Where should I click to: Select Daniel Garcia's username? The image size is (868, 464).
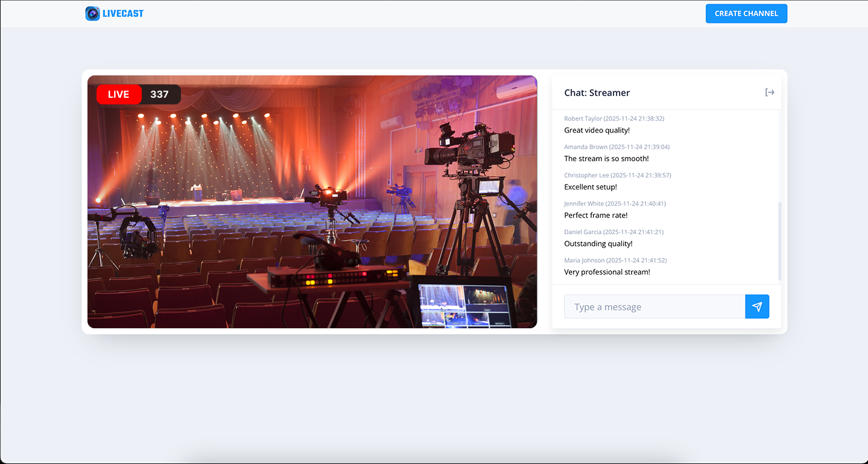pos(583,232)
